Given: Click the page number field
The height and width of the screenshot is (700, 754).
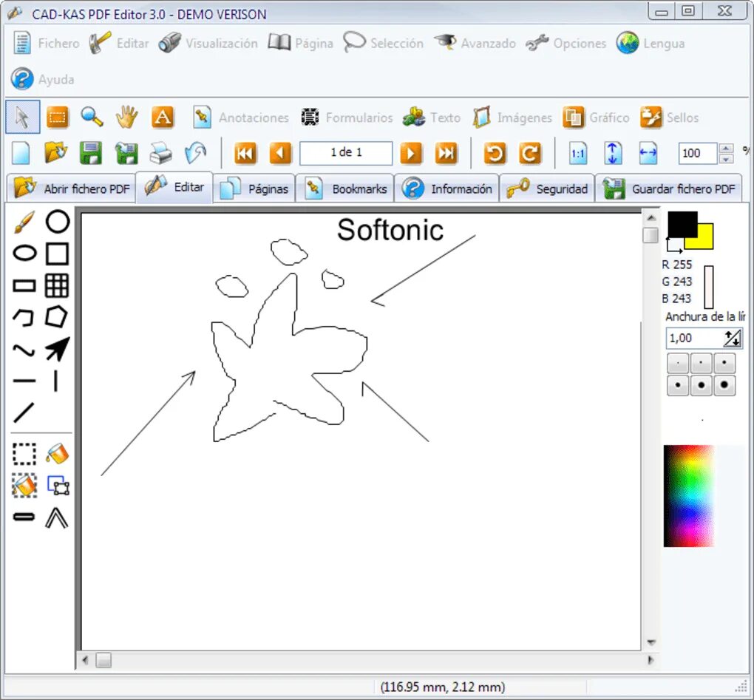Looking at the screenshot, I should pos(346,153).
